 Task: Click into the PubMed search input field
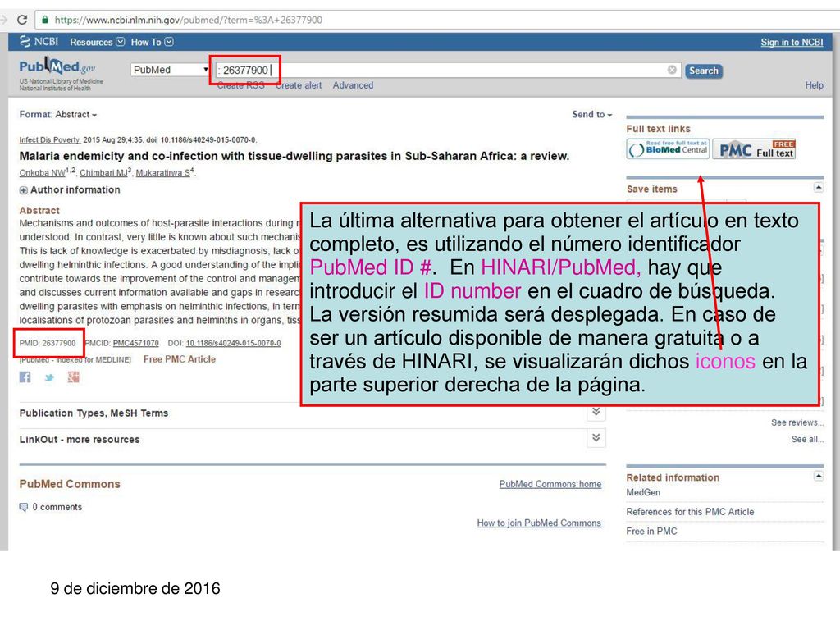coord(447,71)
